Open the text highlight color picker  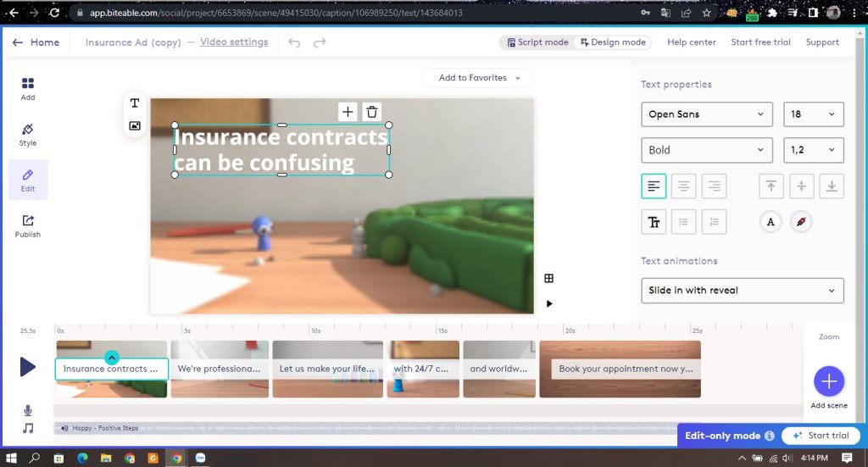(800, 222)
